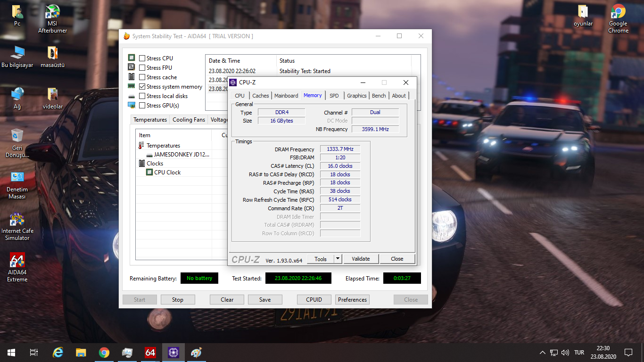644x362 pixels.
Task: Open Task View on taskbar
Action: [34, 353]
